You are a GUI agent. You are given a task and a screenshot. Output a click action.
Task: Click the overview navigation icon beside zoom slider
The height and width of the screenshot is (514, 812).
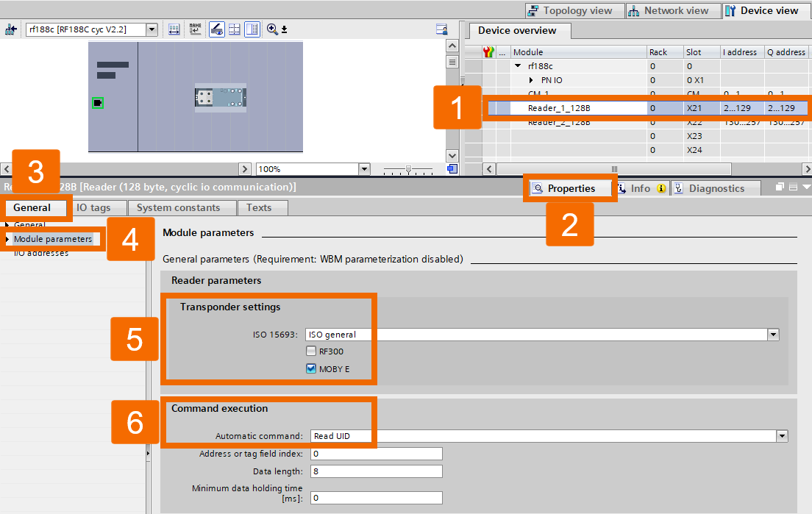pyautogui.click(x=452, y=169)
